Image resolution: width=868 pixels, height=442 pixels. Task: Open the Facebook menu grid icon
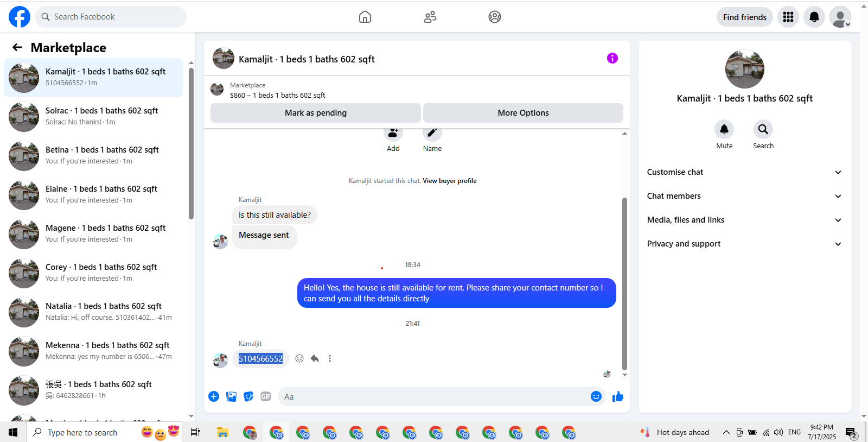tap(788, 17)
